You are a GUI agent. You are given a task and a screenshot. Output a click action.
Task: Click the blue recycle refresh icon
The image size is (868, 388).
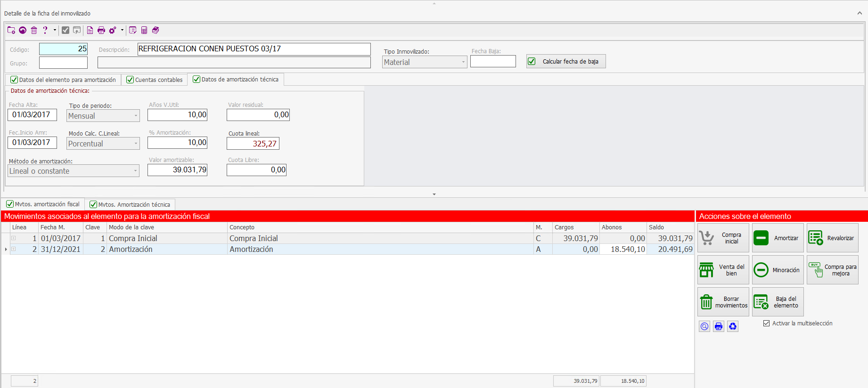[x=732, y=326]
